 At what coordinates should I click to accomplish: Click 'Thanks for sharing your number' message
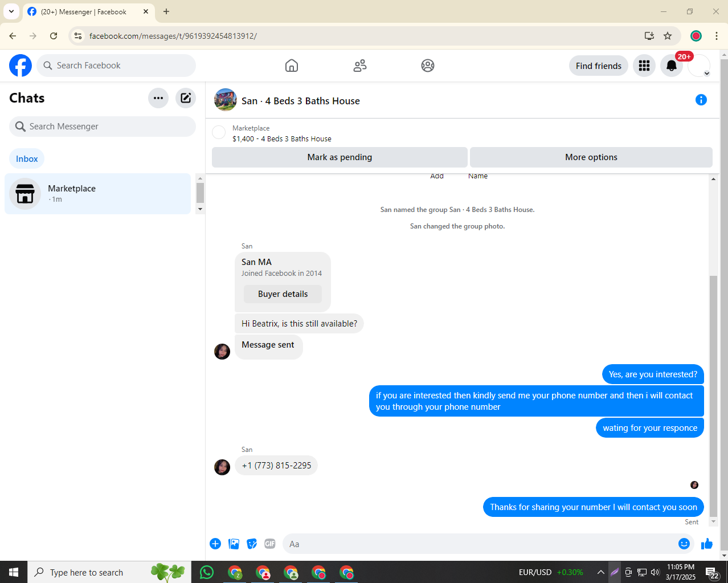click(594, 507)
